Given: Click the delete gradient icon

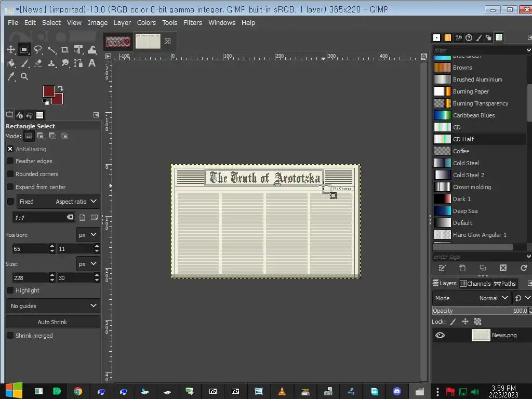Looking at the screenshot, I should click(x=503, y=268).
